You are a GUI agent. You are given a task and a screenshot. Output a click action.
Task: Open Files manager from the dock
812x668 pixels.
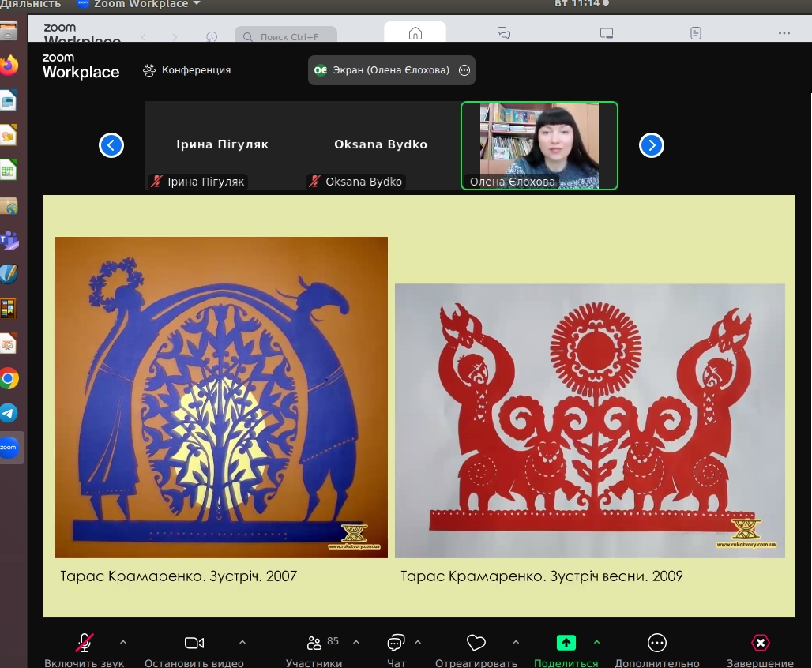[9, 31]
